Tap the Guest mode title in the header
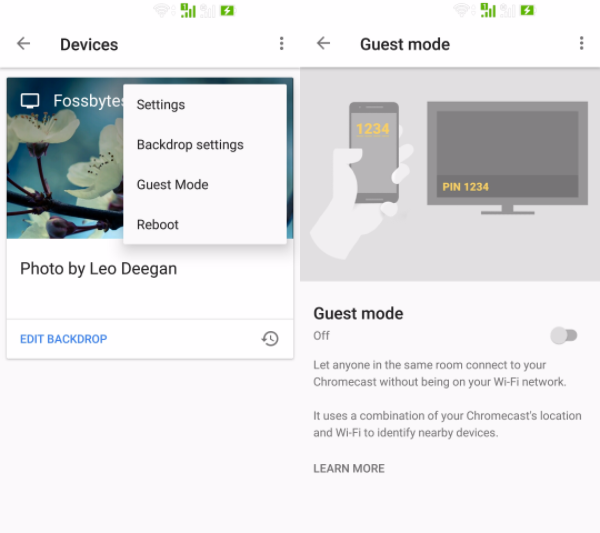 point(405,44)
